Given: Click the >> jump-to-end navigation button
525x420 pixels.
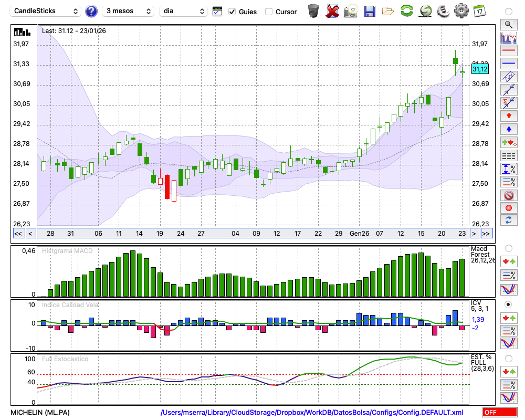Looking at the screenshot, I should point(486,233).
